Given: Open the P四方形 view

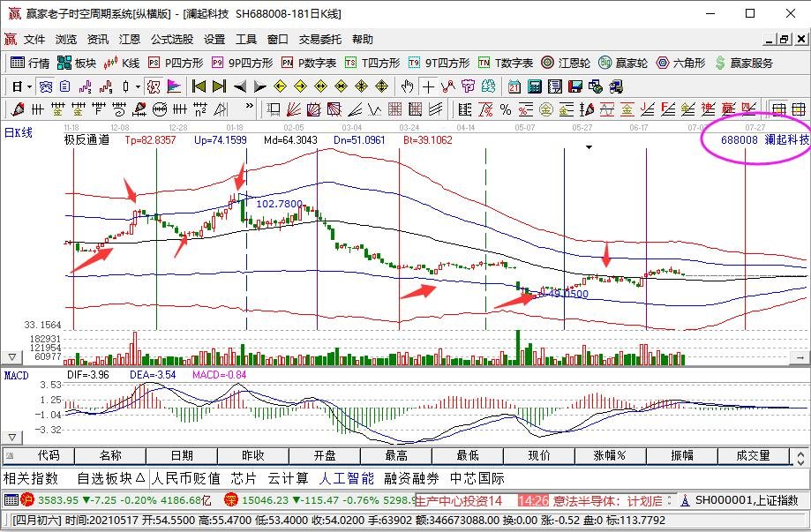Looking at the screenshot, I should coord(176,63).
